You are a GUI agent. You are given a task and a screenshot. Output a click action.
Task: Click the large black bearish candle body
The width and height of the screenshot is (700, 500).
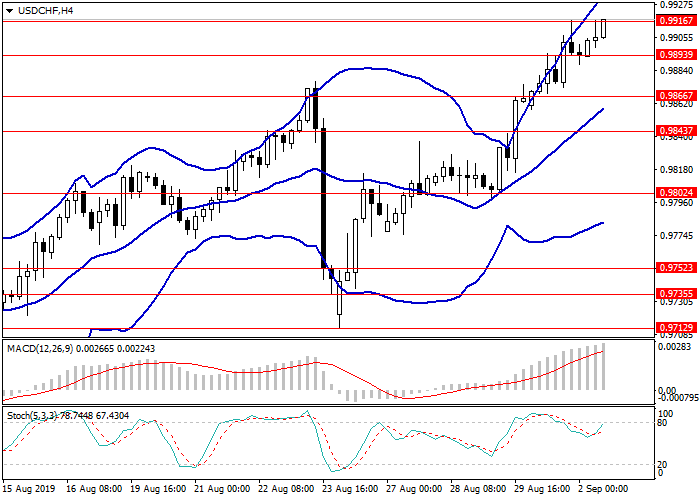[324, 198]
